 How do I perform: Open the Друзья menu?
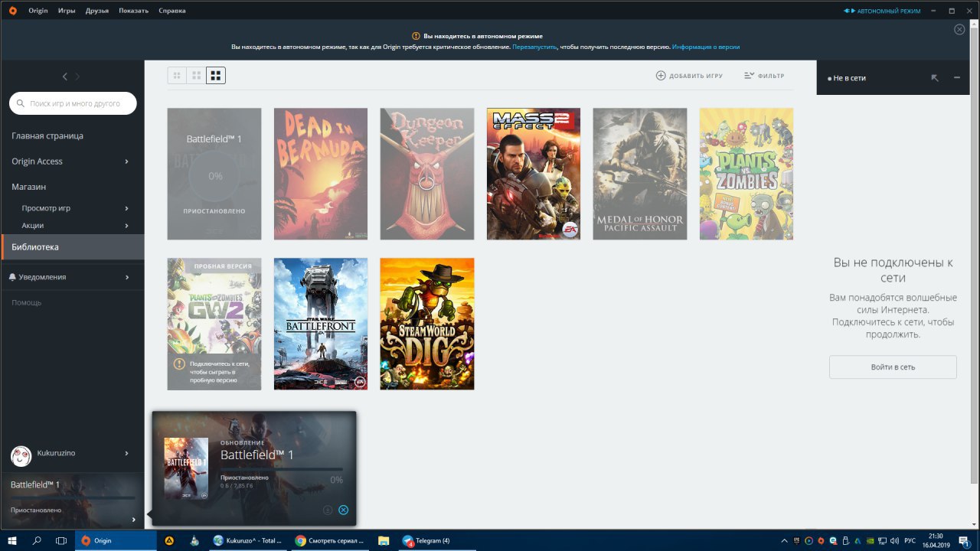tap(97, 11)
